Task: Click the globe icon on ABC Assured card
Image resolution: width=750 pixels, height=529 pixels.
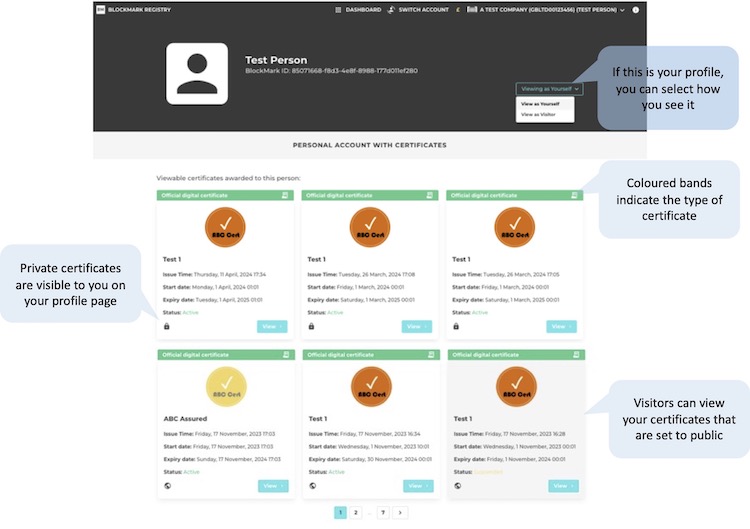Action: (166, 486)
